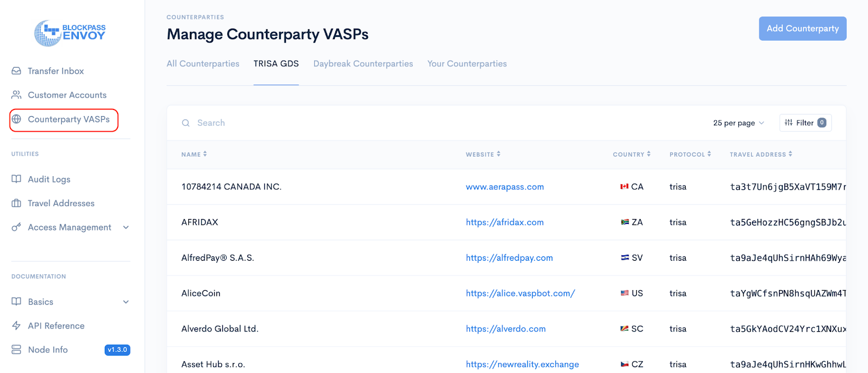Open Node Info page
The height and width of the screenshot is (373, 868).
(48, 350)
